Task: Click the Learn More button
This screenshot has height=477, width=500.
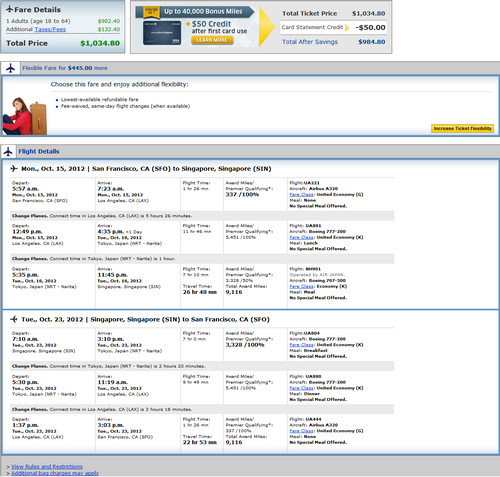Action: pyautogui.click(x=212, y=40)
